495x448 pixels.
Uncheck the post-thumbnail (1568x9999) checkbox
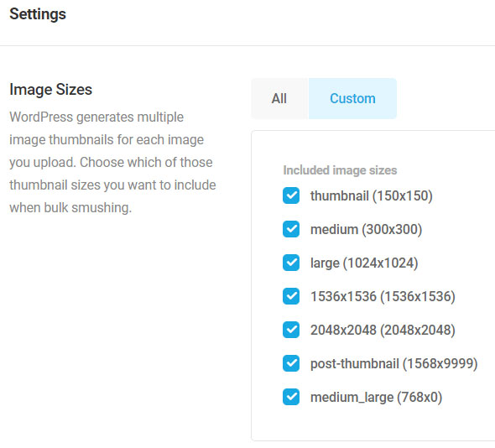[291, 363]
